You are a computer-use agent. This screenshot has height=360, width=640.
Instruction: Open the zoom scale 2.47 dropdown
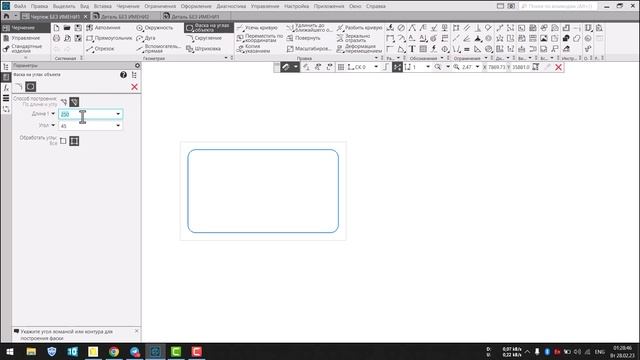478,67
